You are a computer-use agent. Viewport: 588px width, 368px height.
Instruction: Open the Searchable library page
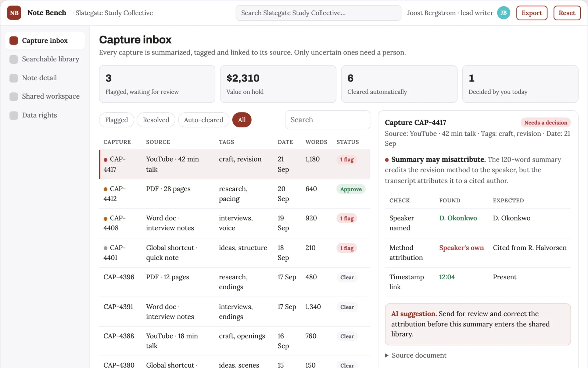45,59
